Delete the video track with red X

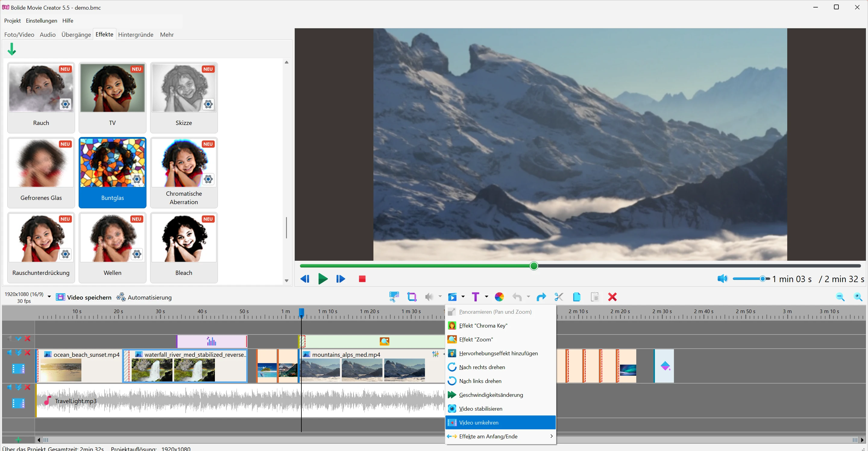(x=28, y=352)
